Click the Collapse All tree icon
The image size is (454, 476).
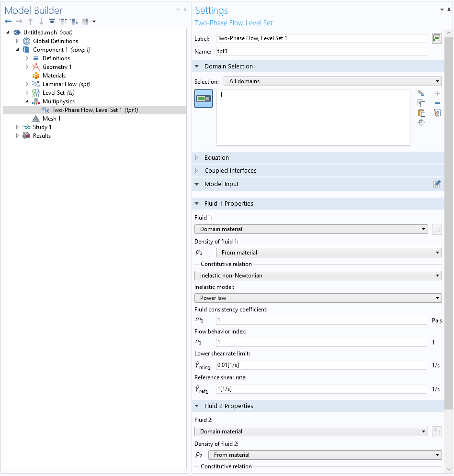[x=63, y=22]
